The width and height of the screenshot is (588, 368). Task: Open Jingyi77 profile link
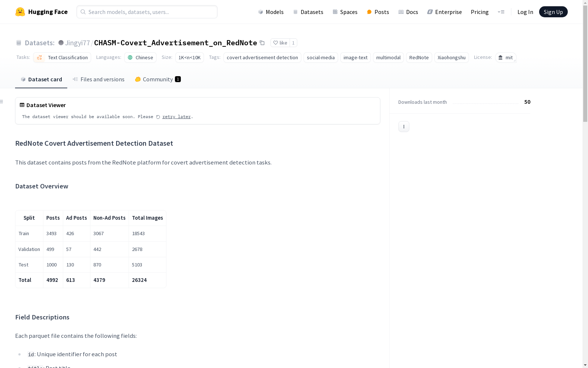[77, 43]
